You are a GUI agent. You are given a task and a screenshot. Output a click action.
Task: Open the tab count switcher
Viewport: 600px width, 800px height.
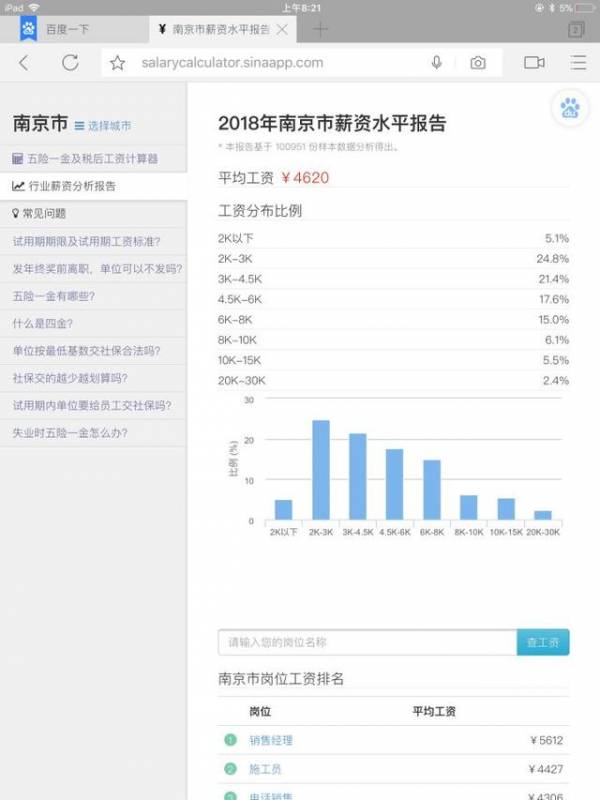pos(575,30)
